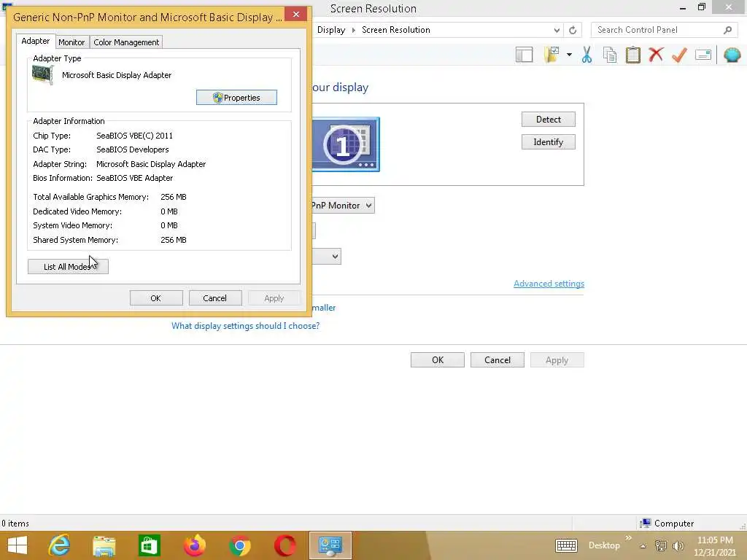Click OK in Screen Resolution window
The width and height of the screenshot is (747, 560).
click(x=438, y=360)
